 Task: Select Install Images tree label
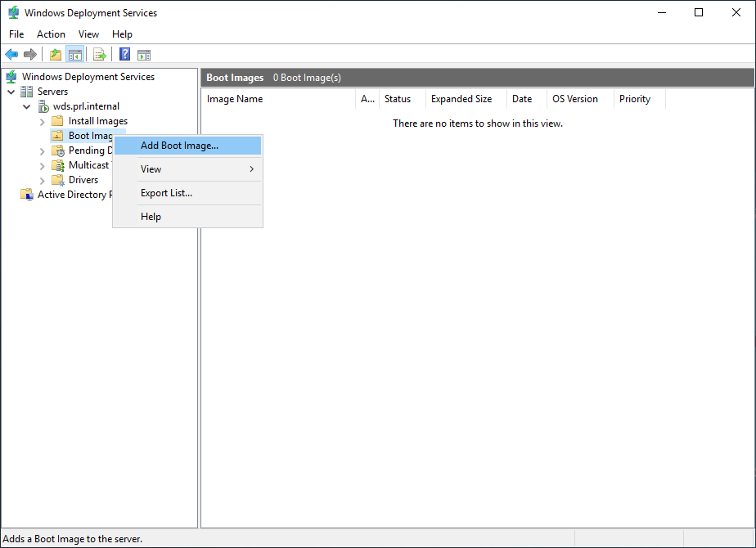[98, 121]
